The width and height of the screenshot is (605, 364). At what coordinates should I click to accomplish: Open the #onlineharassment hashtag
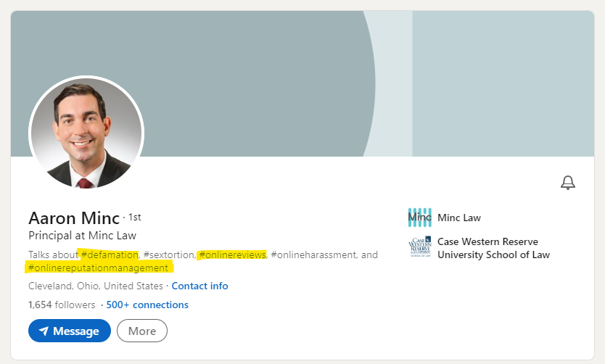point(314,255)
